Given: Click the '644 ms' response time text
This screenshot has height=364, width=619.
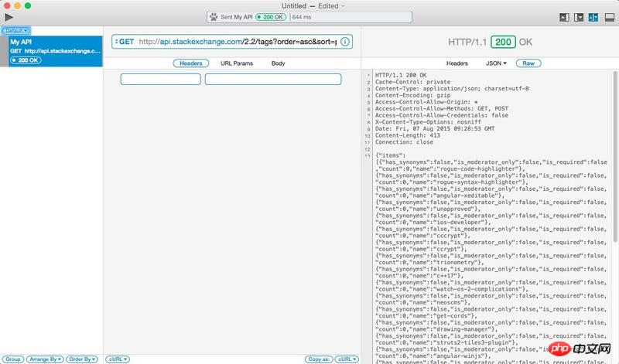Looking at the screenshot, I should 302,17.
